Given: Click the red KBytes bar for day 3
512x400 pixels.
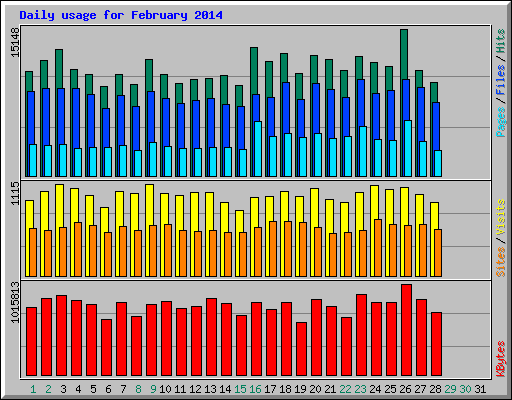Looking at the screenshot, I should pos(61,335).
